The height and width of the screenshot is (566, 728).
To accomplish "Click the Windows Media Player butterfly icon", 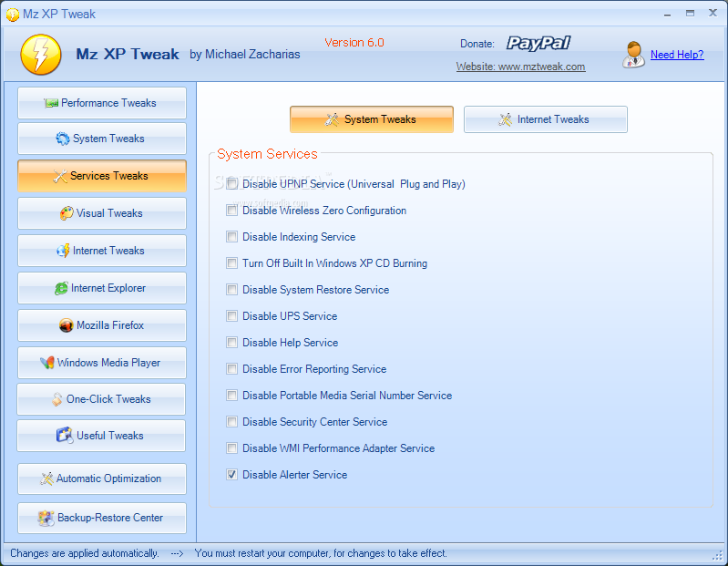I will tap(46, 363).
